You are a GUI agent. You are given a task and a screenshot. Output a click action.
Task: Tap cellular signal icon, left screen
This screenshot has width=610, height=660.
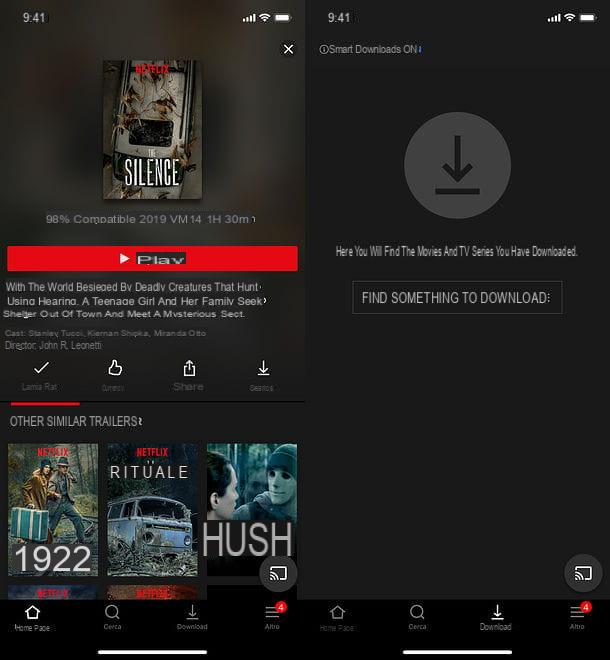pos(249,18)
